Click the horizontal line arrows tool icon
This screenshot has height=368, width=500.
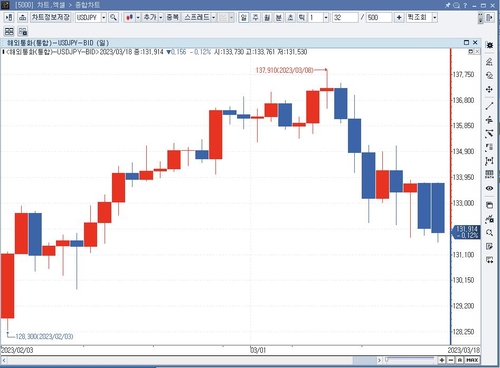489,120
